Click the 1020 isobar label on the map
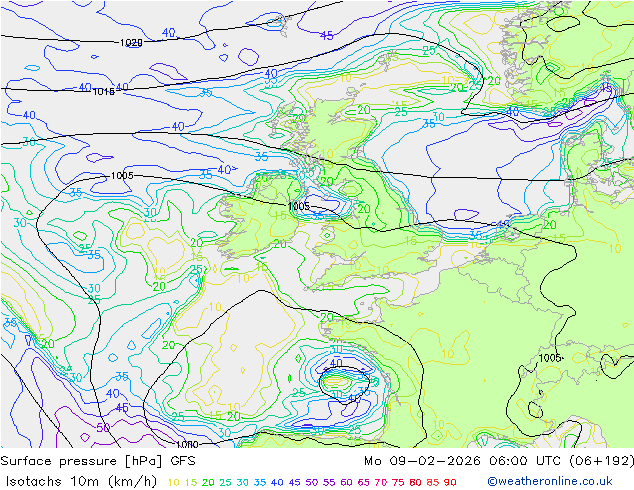 pyautogui.click(x=131, y=42)
